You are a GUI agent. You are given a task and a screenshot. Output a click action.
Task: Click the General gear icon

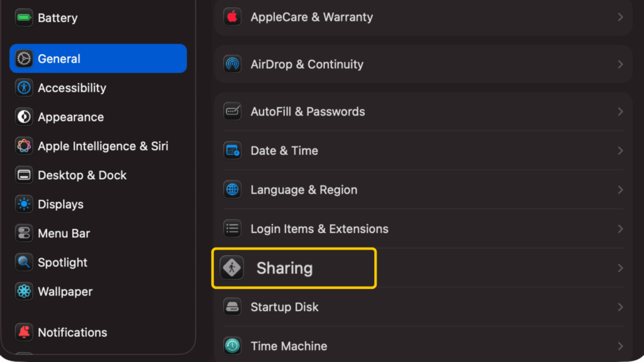coord(24,58)
